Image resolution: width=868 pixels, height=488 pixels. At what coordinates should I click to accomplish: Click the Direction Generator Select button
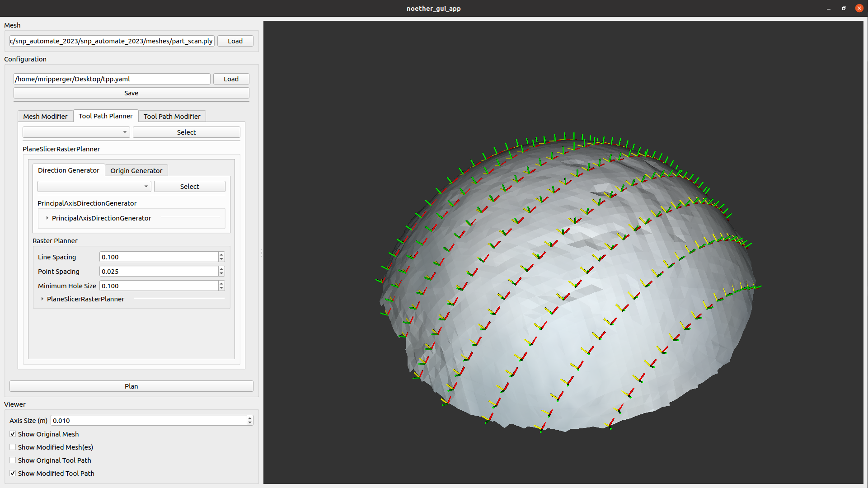click(x=189, y=187)
